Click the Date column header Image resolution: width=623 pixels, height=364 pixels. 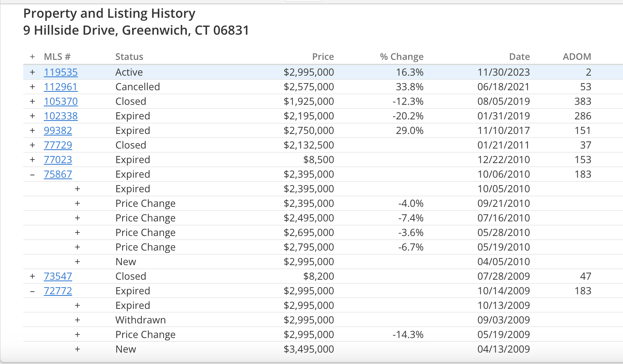click(x=519, y=57)
